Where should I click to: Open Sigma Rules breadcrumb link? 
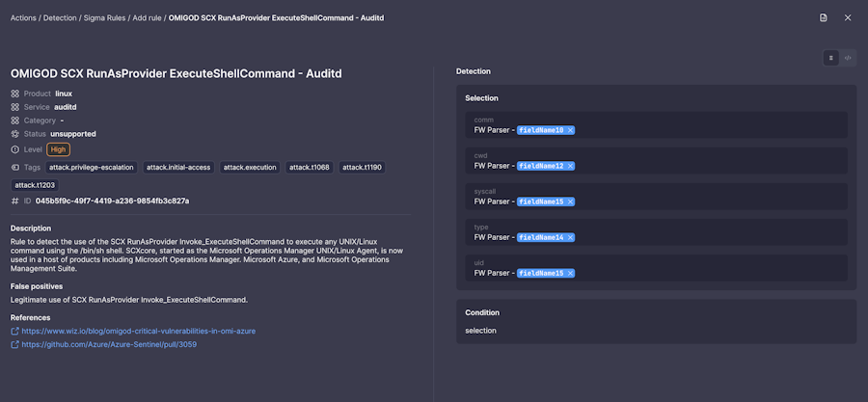click(x=104, y=18)
